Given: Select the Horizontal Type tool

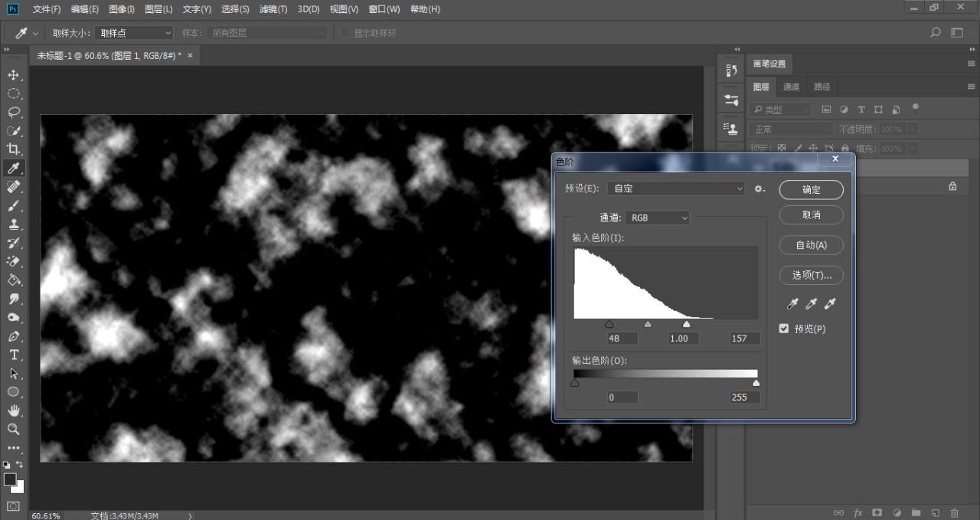Looking at the screenshot, I should point(14,355).
